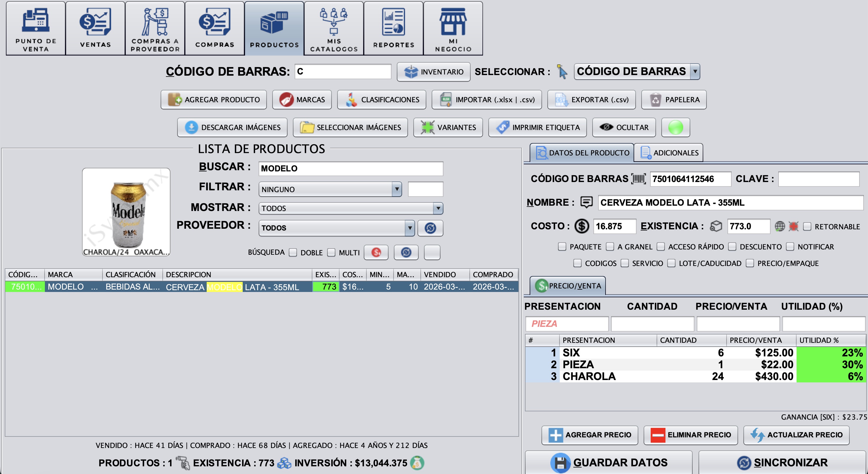Click red dollar icon in Búsqueda row
This screenshot has height=474, width=868.
coord(376,252)
